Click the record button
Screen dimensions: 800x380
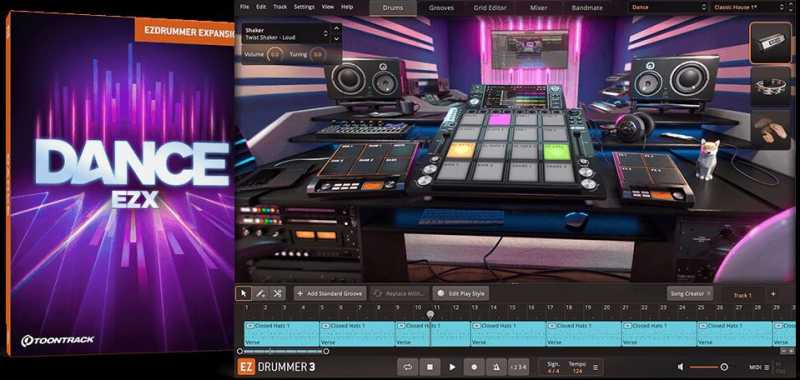[x=474, y=367]
